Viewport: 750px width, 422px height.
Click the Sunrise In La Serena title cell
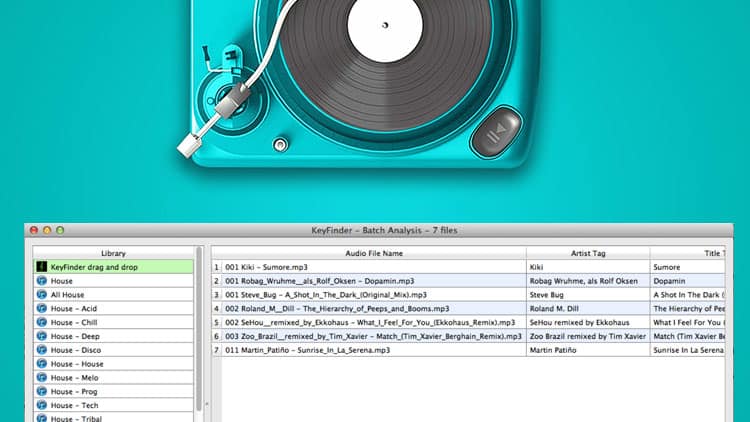pos(688,350)
